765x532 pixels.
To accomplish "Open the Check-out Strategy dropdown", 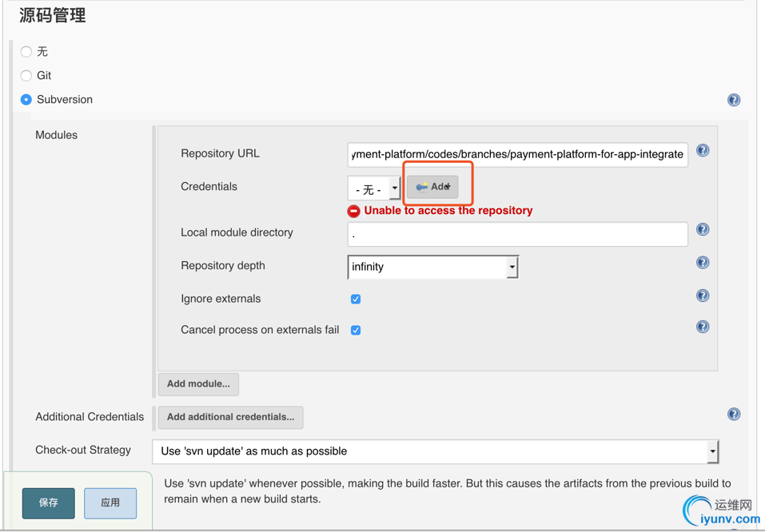I will point(435,451).
